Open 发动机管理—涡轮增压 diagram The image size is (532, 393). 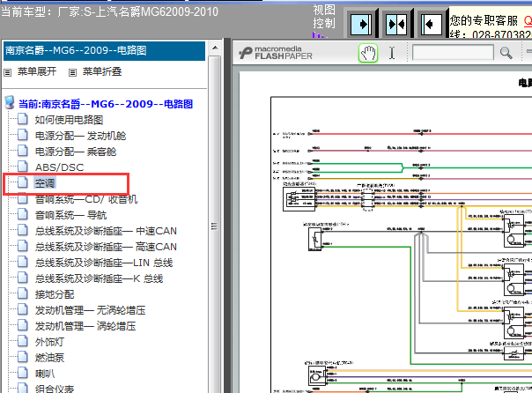coord(85,326)
